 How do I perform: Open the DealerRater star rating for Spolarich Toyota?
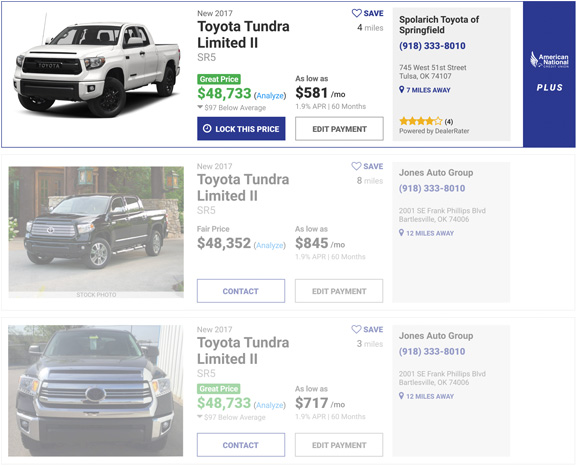click(x=421, y=121)
